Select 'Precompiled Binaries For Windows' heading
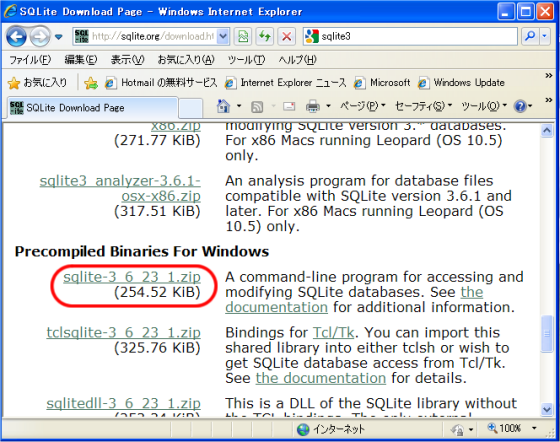 [142, 252]
